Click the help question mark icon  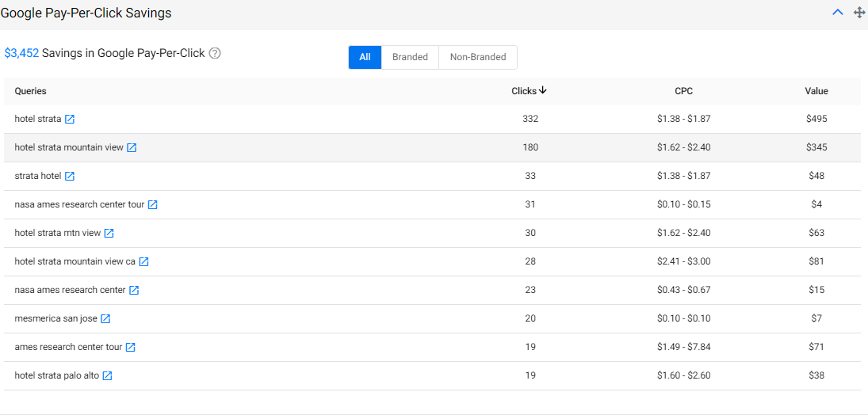tap(215, 53)
